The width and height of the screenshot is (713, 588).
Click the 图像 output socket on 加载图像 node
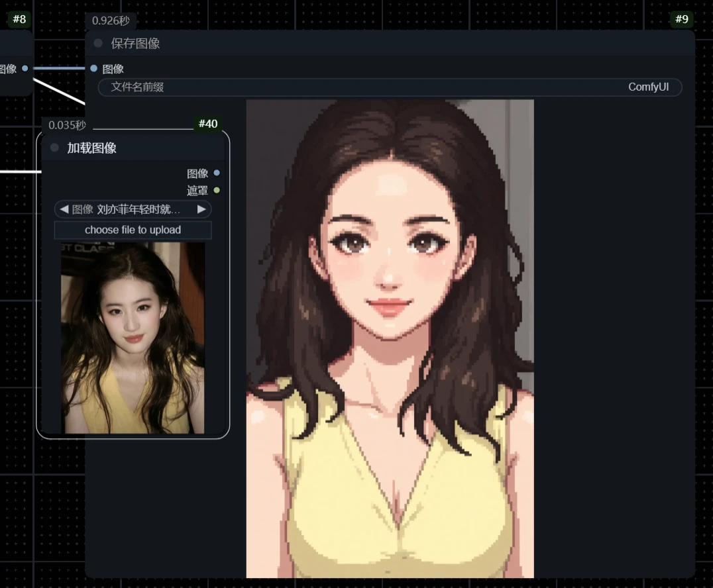click(x=217, y=173)
